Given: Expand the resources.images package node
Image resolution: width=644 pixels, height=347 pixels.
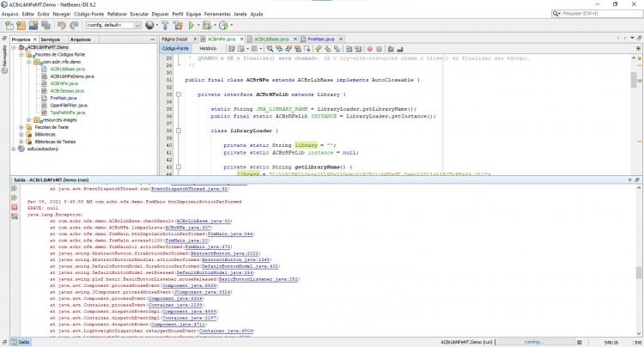Looking at the screenshot, I should (28, 120).
